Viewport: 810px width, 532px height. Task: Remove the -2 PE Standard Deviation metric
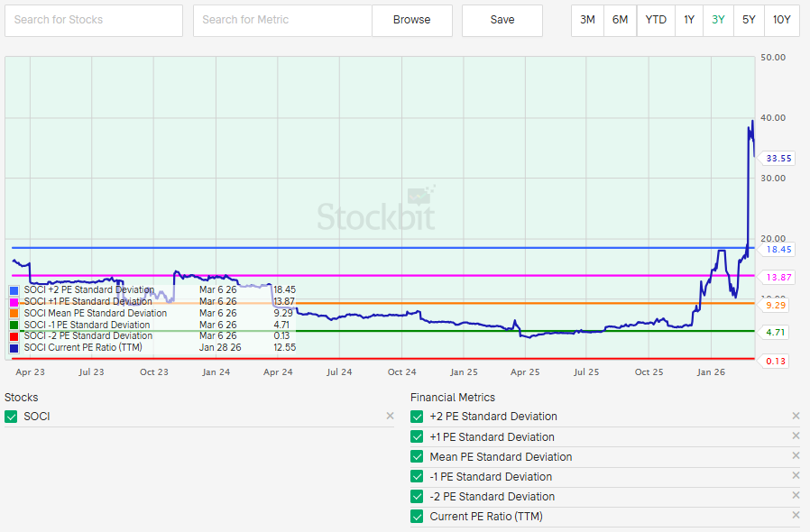(x=796, y=496)
